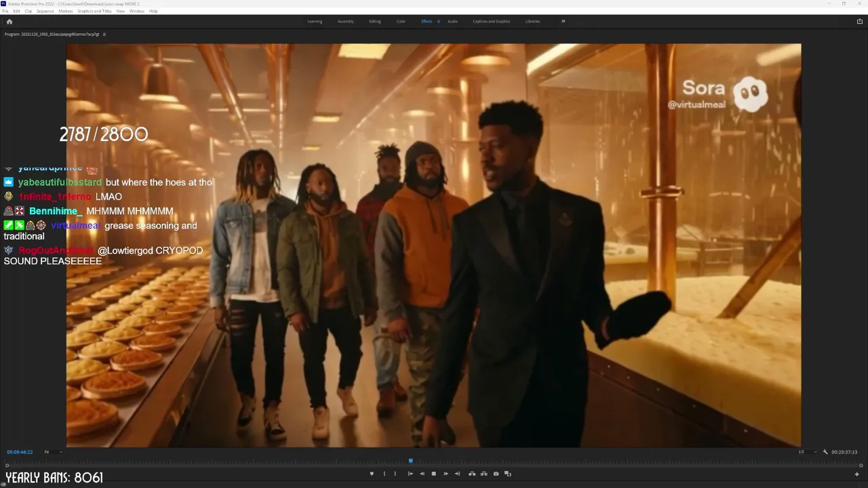Open Program monitor settings wrench

click(x=825, y=452)
